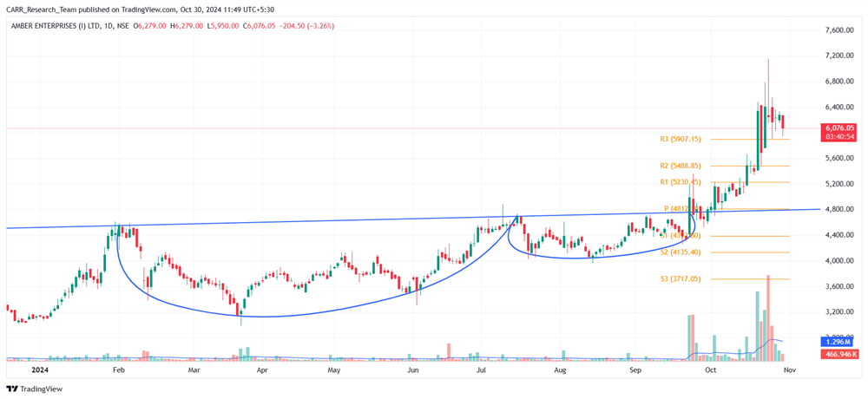Viewport: 868px width, 399px height.
Task: Click the 5,200.00 price axis label
Action: tap(839, 184)
